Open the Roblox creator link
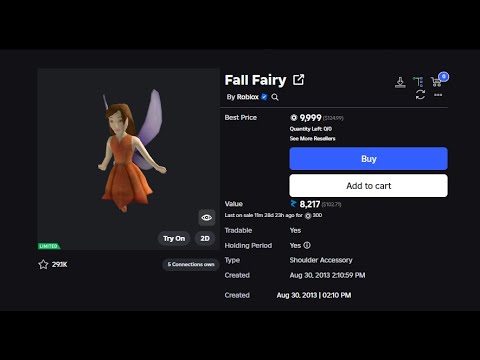480x360 pixels. (248, 97)
